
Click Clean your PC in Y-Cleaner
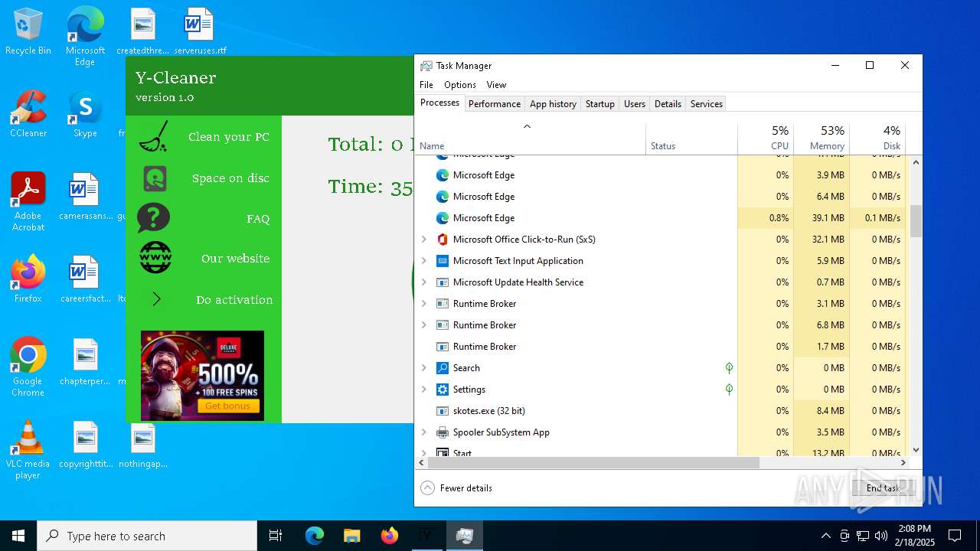(229, 137)
